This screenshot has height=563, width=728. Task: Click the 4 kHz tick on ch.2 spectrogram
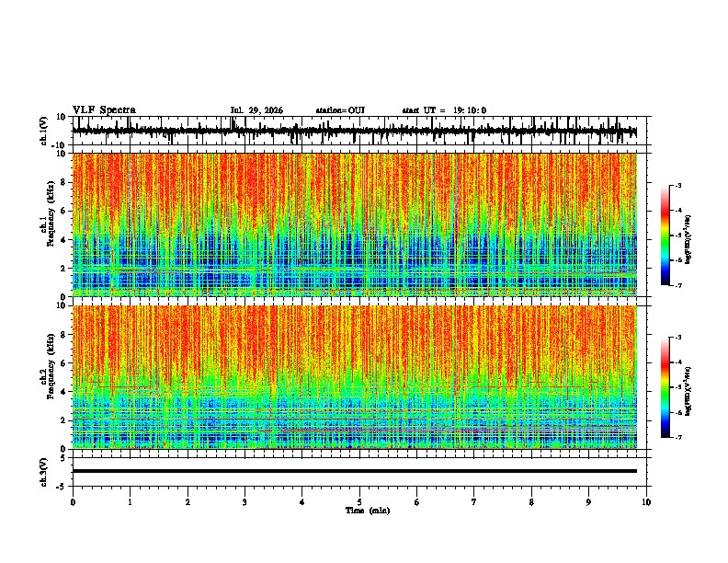63,392
